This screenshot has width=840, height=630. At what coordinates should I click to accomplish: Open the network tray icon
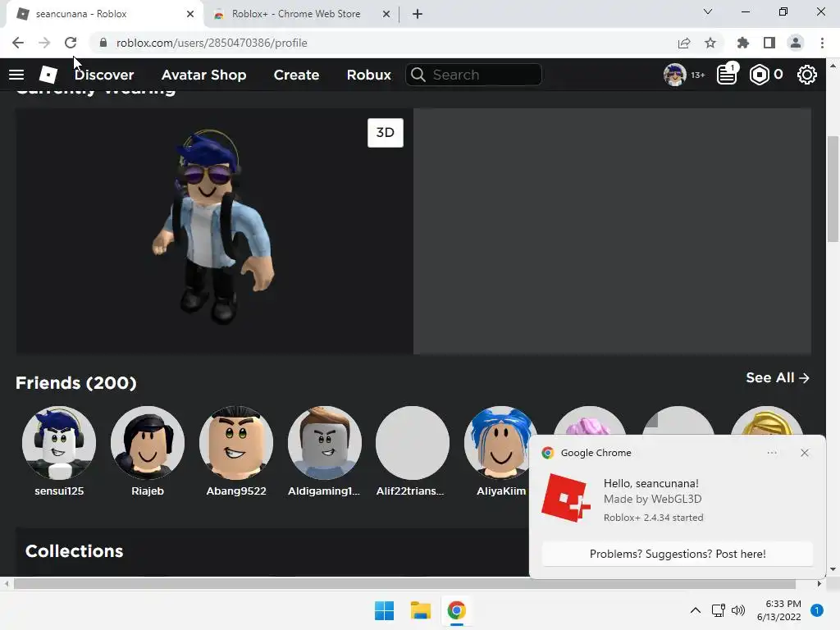(x=718, y=610)
